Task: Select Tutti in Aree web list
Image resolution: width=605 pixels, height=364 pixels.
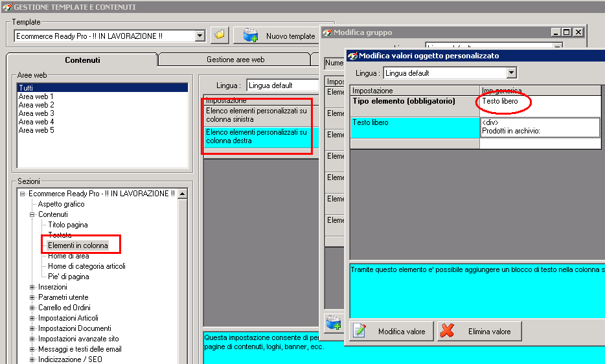Action: (x=102, y=87)
